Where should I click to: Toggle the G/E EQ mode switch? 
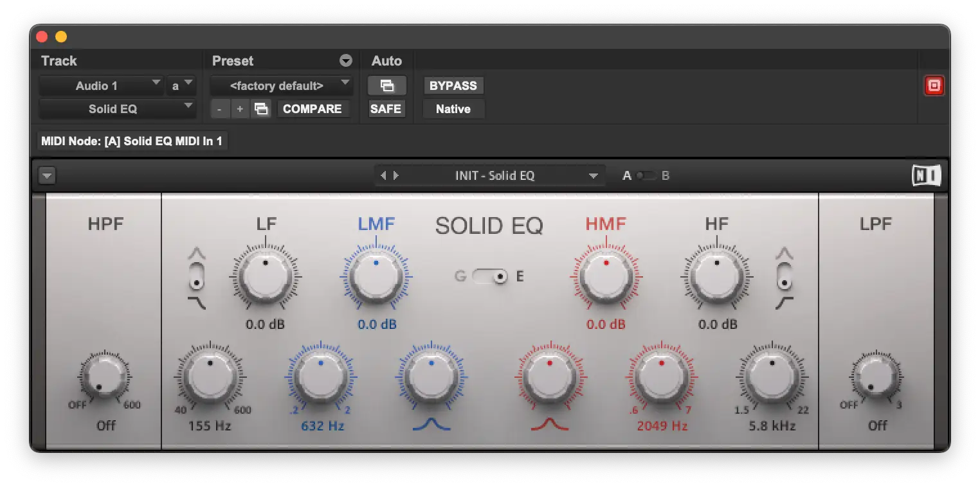(491, 277)
